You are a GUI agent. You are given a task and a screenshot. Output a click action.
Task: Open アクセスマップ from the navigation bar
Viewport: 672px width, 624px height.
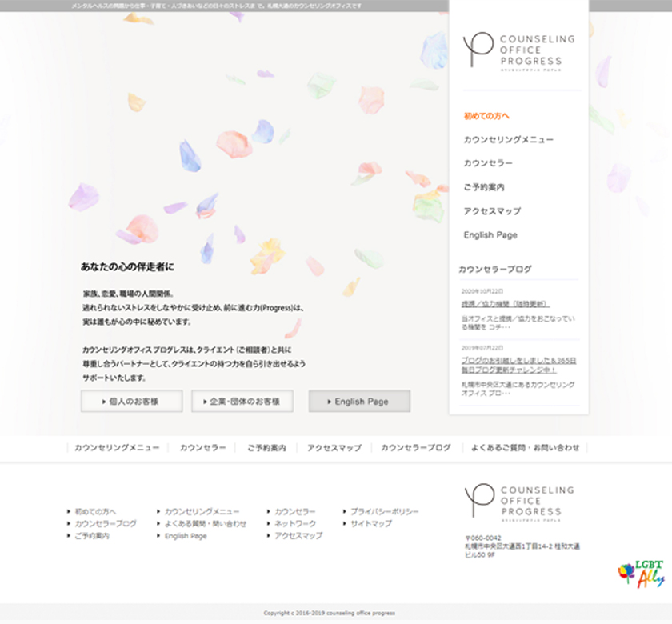pyautogui.click(x=331, y=447)
